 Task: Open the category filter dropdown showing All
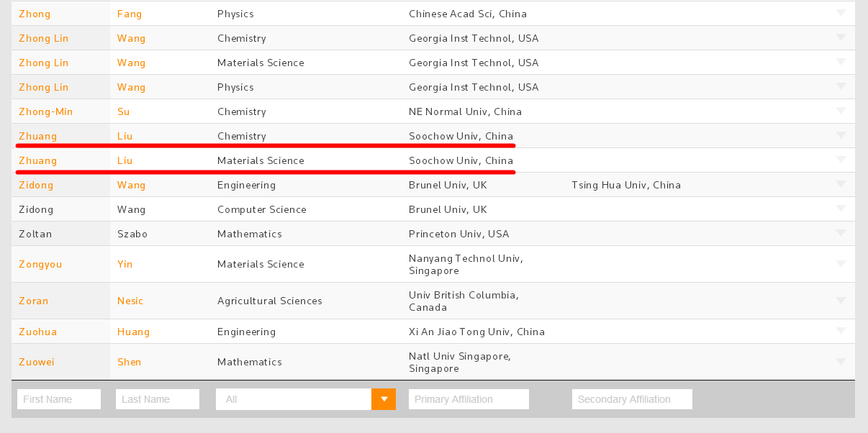(x=383, y=399)
